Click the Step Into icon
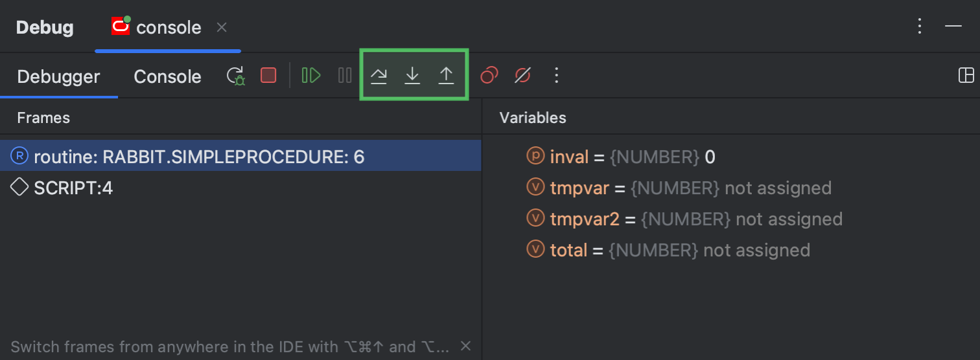The image size is (980, 360). 412,76
